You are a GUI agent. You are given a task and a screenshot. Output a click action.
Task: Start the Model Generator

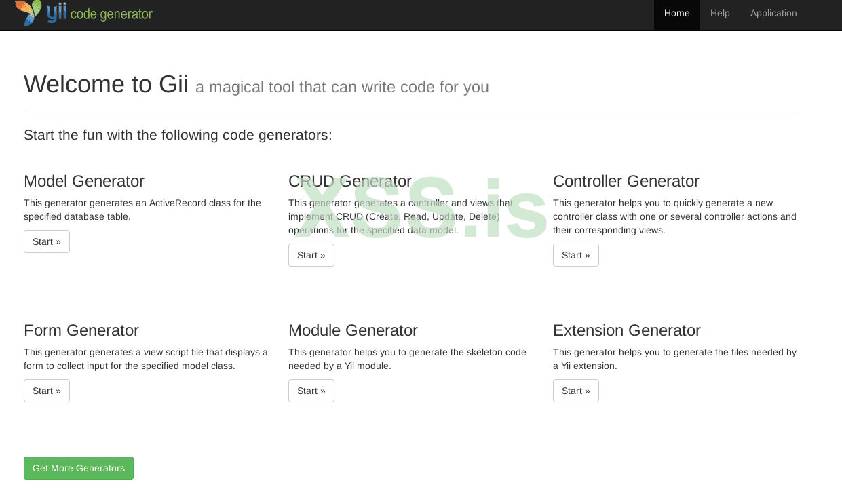pyautogui.click(x=47, y=241)
